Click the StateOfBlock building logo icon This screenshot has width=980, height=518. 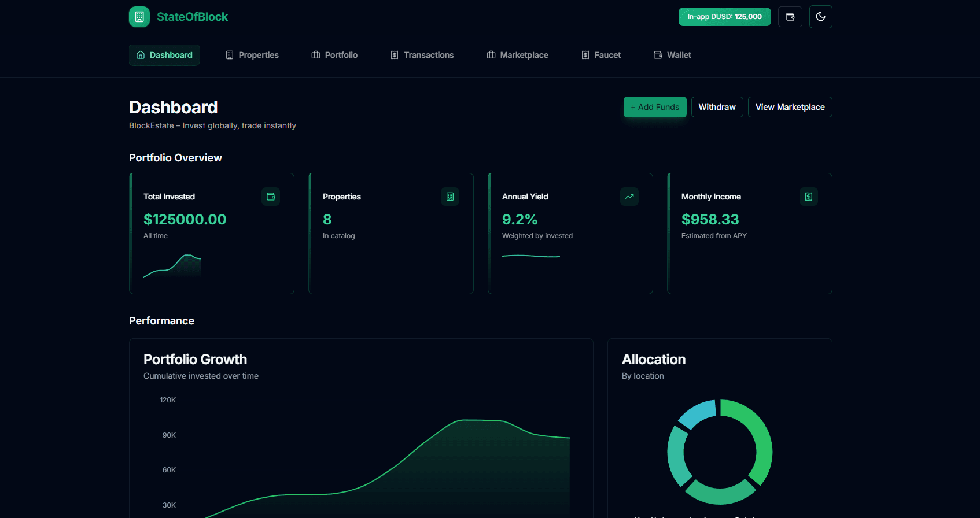139,17
